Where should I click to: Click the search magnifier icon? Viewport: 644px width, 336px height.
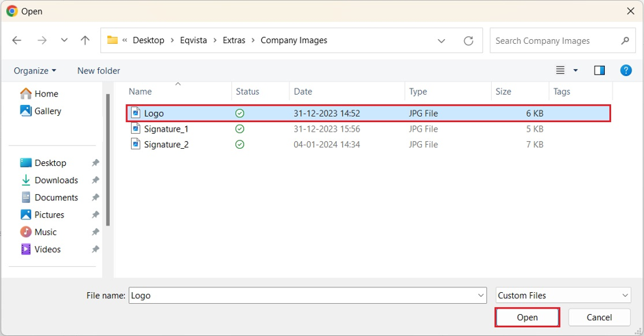pos(625,40)
